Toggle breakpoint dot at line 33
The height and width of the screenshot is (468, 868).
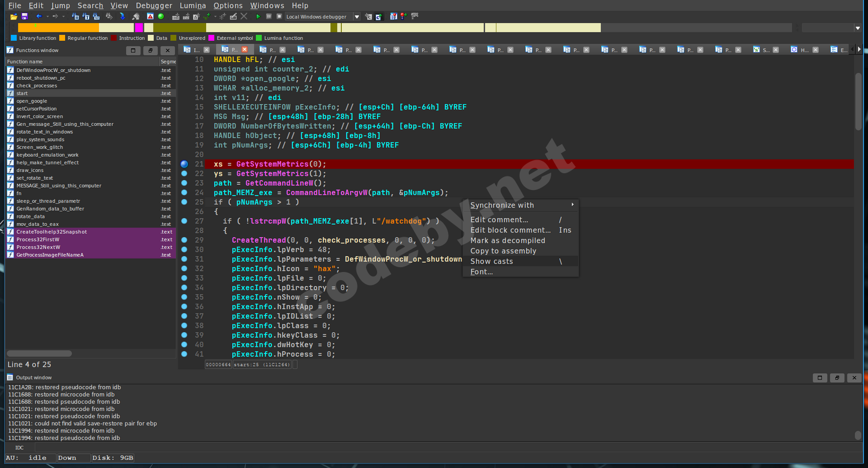click(x=184, y=278)
